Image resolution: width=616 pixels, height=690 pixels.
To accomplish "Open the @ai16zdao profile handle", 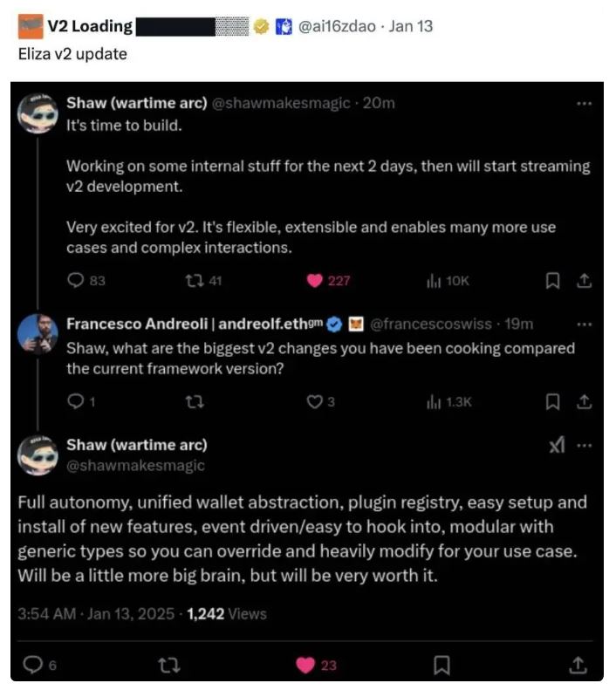I will pyautogui.click(x=337, y=26).
